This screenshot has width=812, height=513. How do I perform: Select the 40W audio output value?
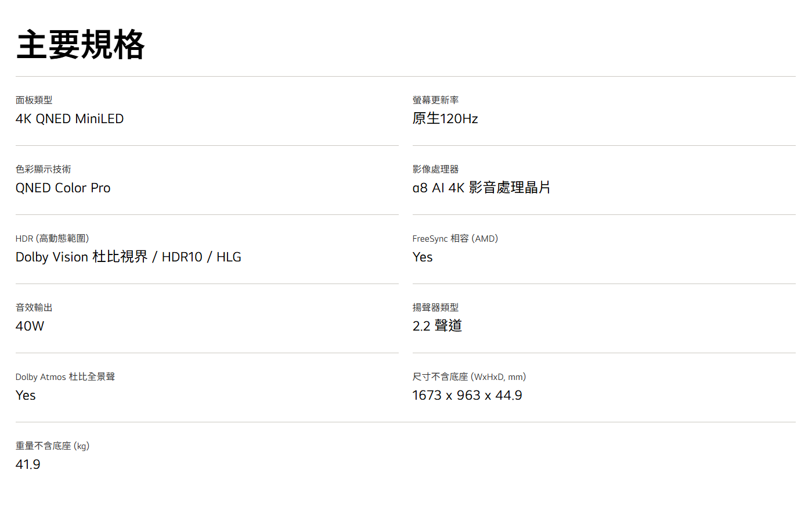[30, 326]
